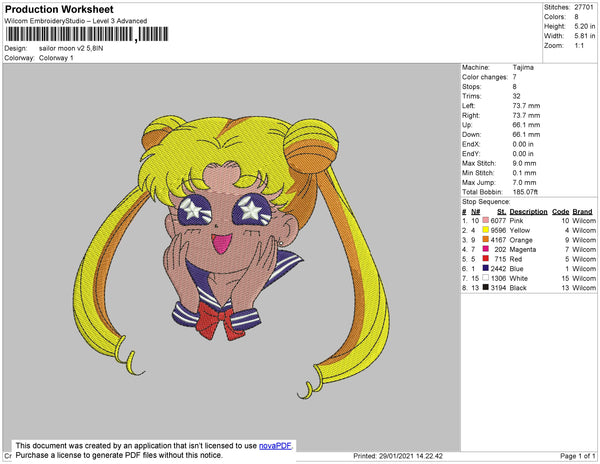Viewport: 600px width, 464px height.
Task: Click the 'Colorway 1' value
Action: tap(56, 58)
